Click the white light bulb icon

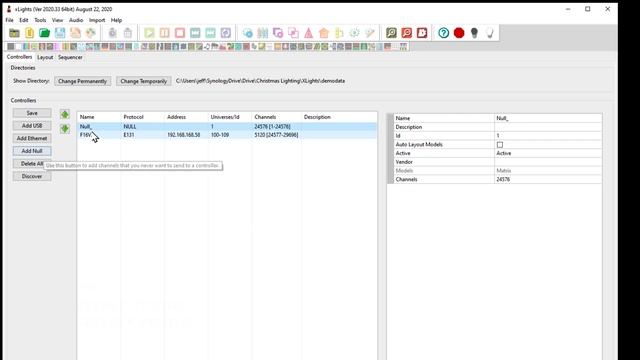click(489, 33)
